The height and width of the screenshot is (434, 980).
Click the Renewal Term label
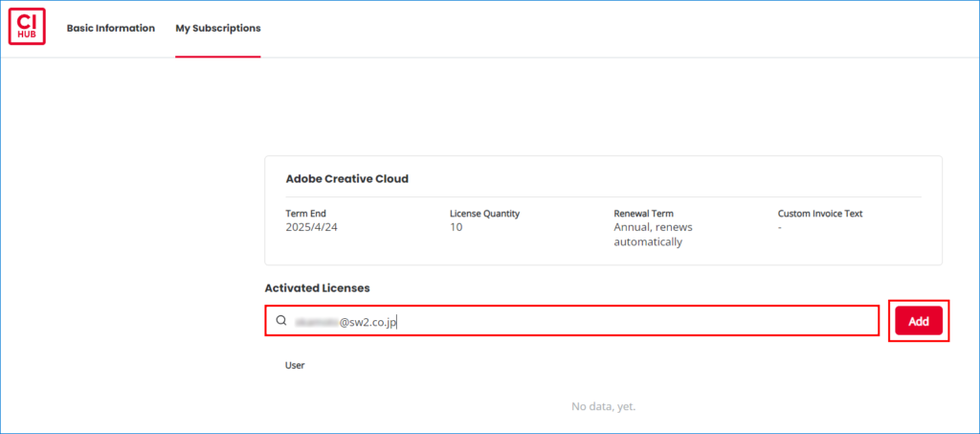[644, 214]
